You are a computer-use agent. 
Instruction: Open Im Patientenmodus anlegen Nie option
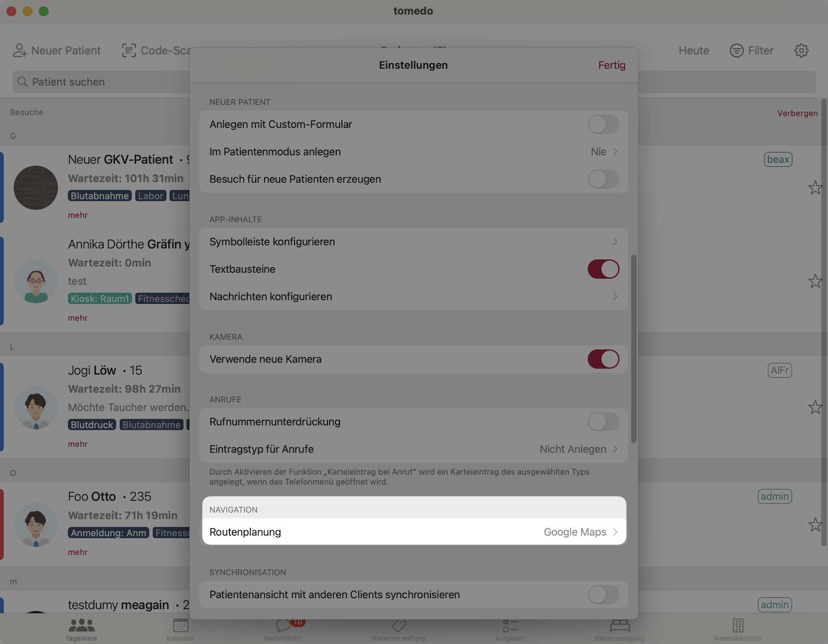pos(414,152)
